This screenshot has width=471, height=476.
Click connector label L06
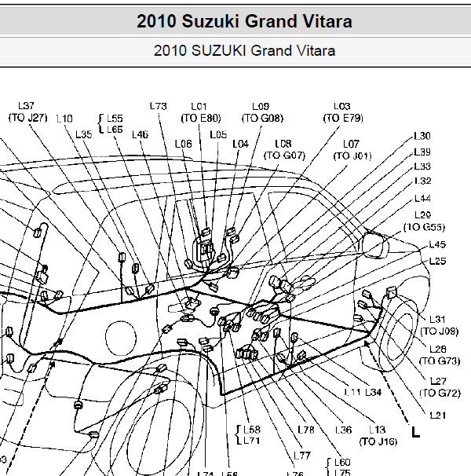click(x=184, y=144)
